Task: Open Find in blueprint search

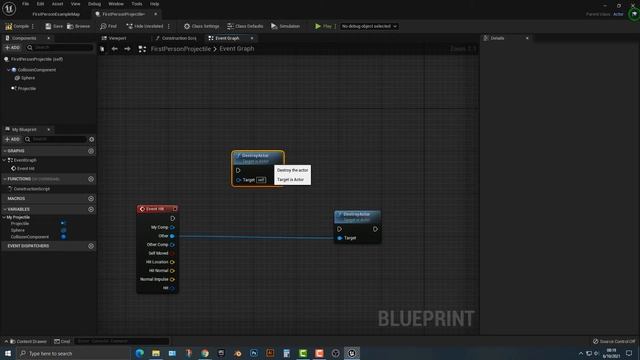Action: click(108, 26)
